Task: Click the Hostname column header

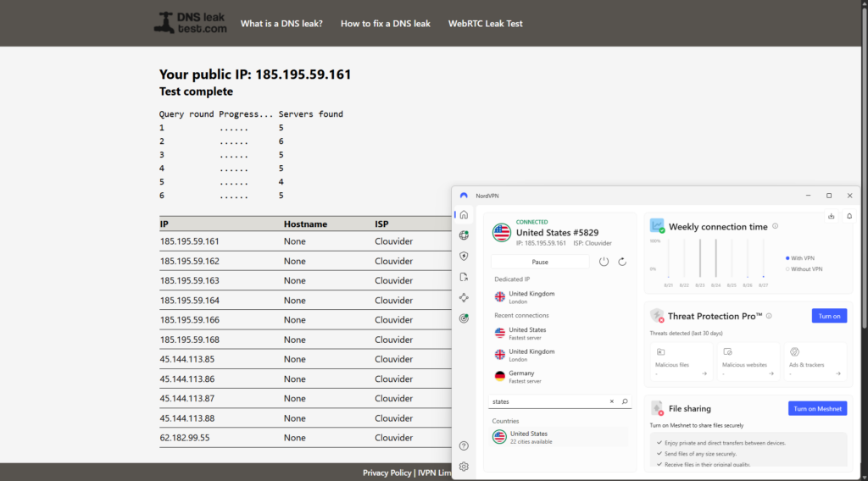Action: 305,224
